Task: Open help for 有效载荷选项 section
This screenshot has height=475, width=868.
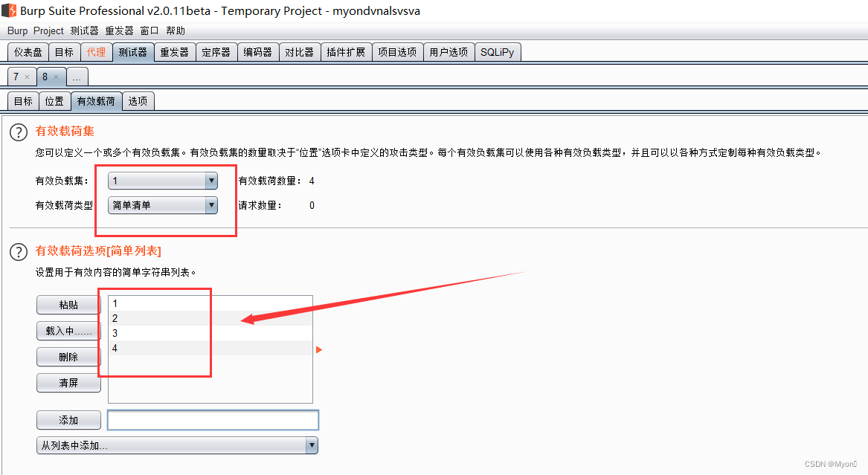Action: tap(19, 251)
